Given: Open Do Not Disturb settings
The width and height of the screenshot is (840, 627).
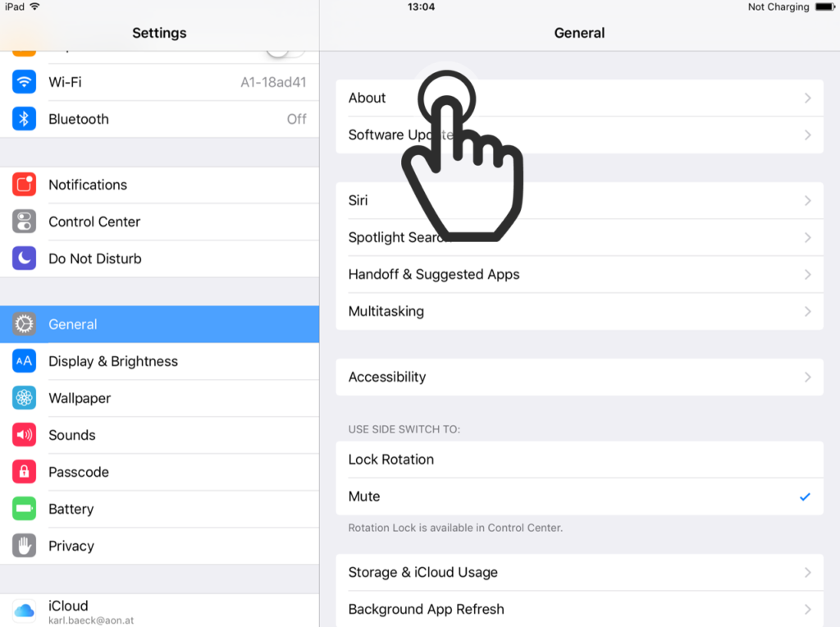Looking at the screenshot, I should (x=160, y=259).
